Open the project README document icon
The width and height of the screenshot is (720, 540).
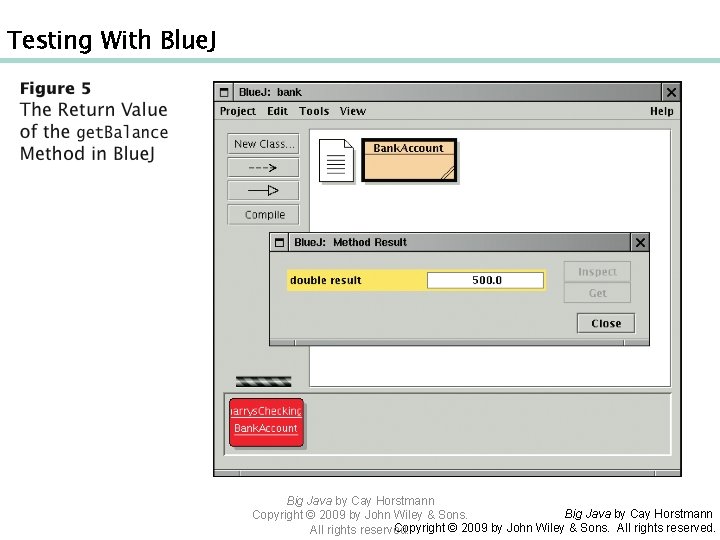pyautogui.click(x=336, y=161)
